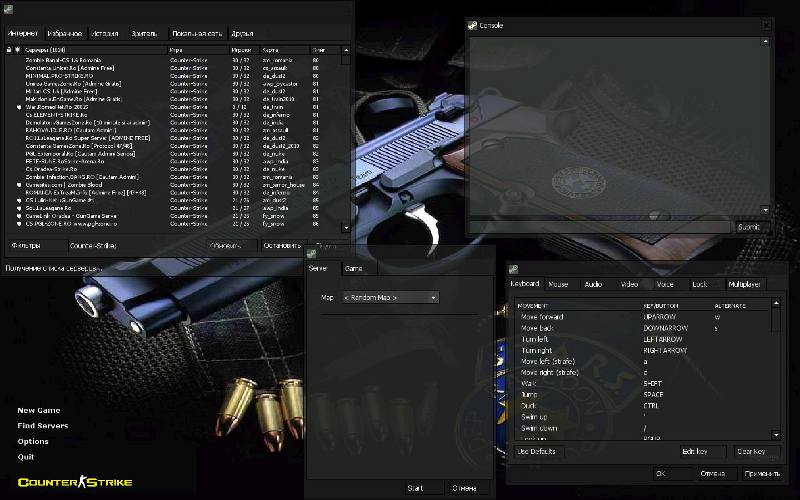
Task: Sort servers by the Игра column header
Action: (198, 50)
